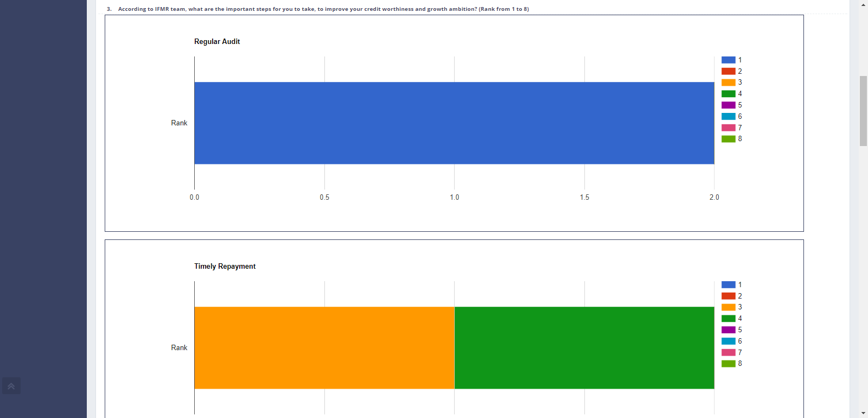Click the green bar in Timely Repayment chart
This screenshot has height=418, width=868.
[x=584, y=348]
